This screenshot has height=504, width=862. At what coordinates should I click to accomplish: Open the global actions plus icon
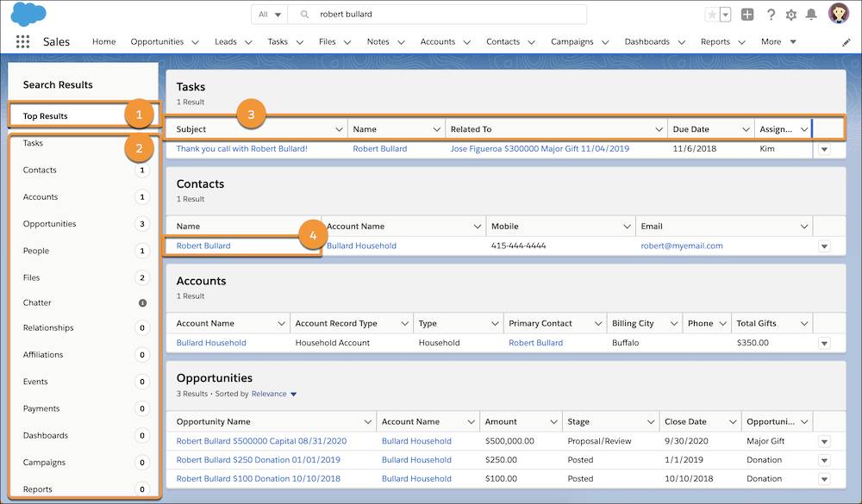(x=747, y=15)
